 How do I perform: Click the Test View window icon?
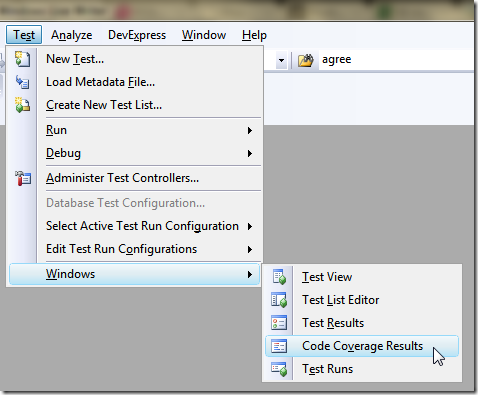279,277
